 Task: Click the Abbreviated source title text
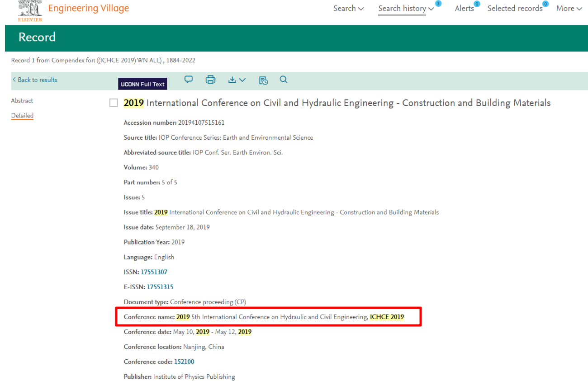click(203, 152)
